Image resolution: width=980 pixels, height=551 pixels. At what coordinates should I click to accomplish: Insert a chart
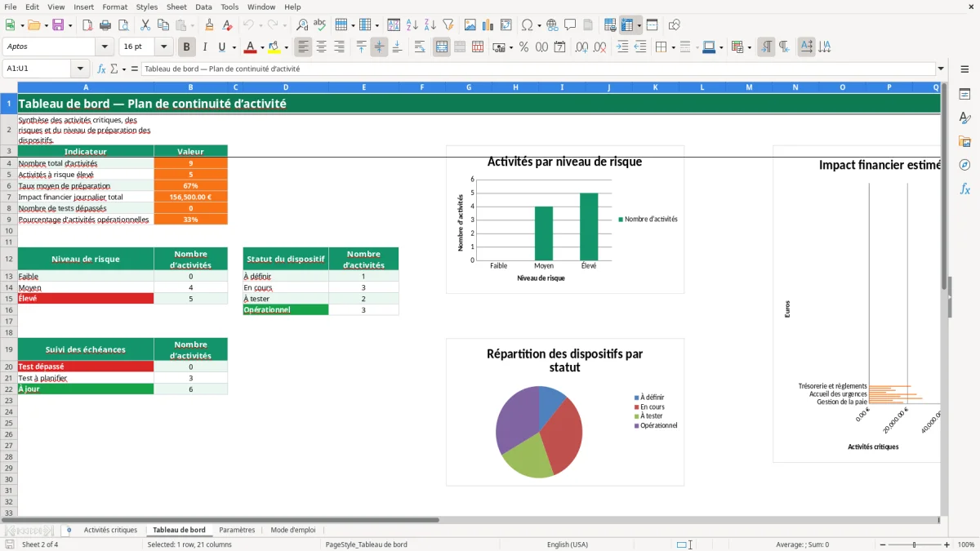tap(488, 25)
